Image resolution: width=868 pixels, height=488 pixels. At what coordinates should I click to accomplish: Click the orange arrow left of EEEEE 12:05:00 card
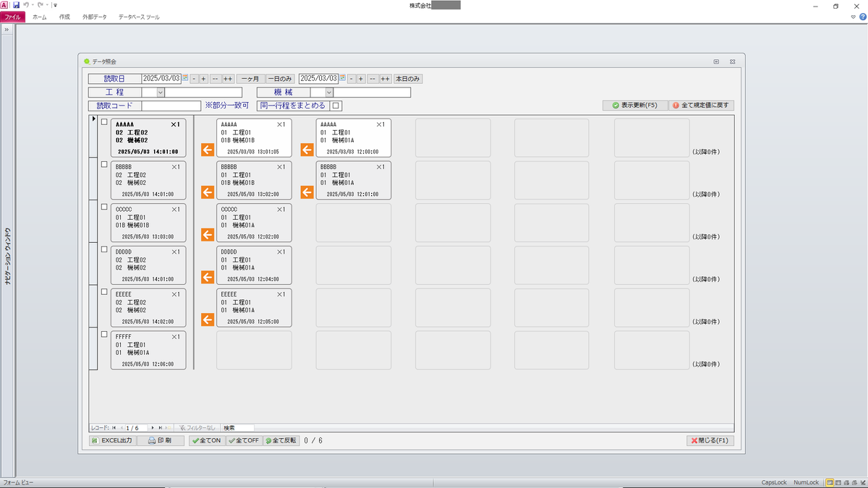tap(208, 320)
